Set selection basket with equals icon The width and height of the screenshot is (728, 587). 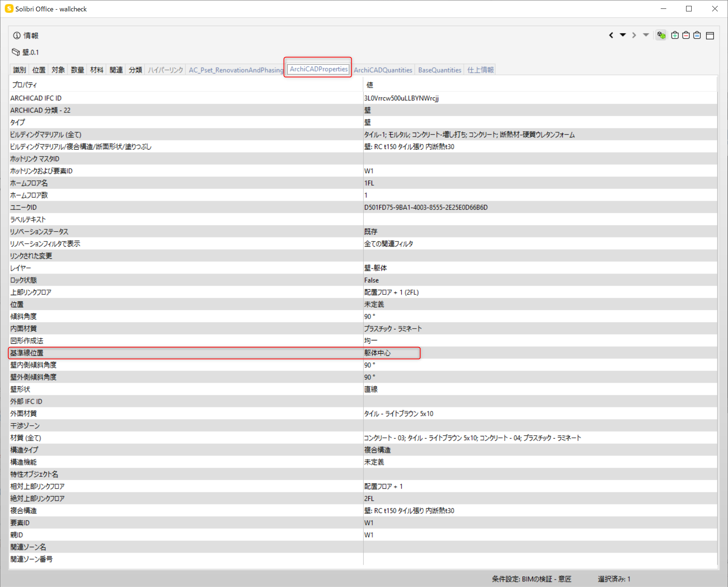(x=697, y=35)
